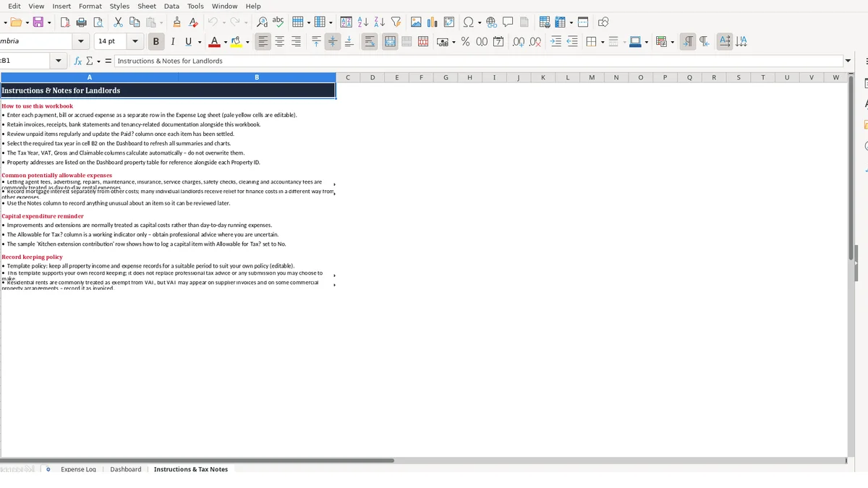Toggle Underline formatting
The height and width of the screenshot is (488, 868).
point(189,42)
